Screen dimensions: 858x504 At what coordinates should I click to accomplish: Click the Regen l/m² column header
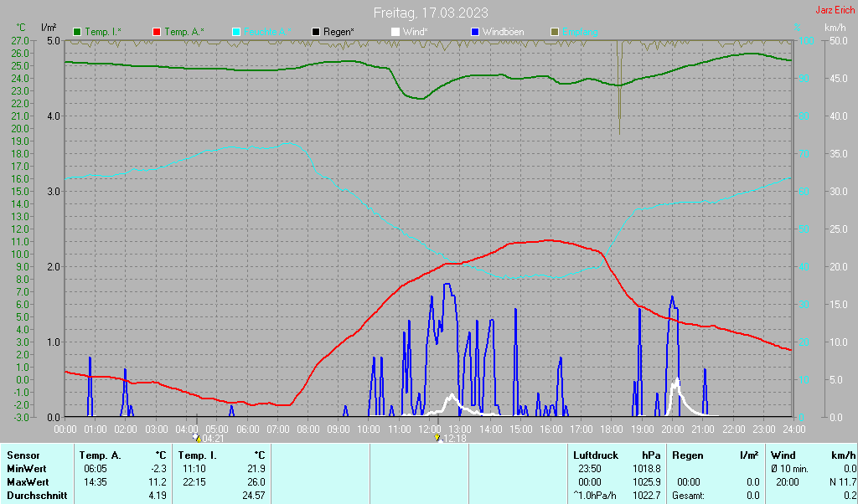click(x=716, y=455)
